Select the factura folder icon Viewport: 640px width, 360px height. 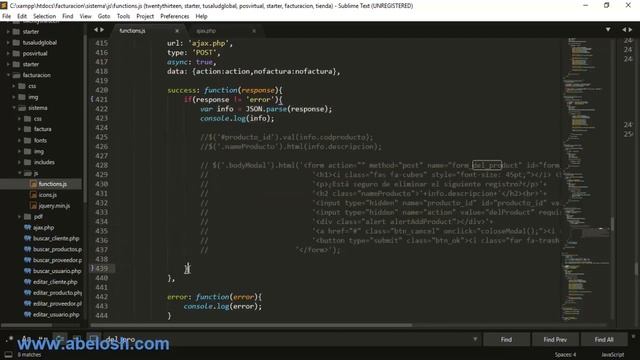tap(28, 129)
